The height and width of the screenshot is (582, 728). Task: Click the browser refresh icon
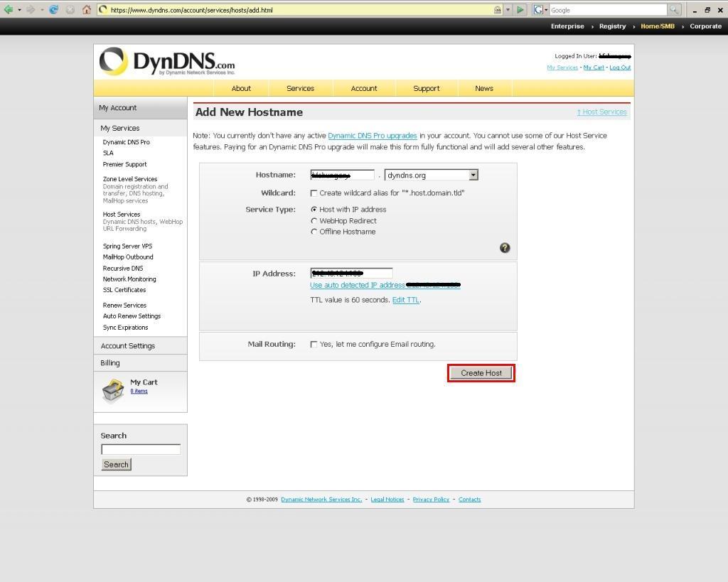click(54, 9)
